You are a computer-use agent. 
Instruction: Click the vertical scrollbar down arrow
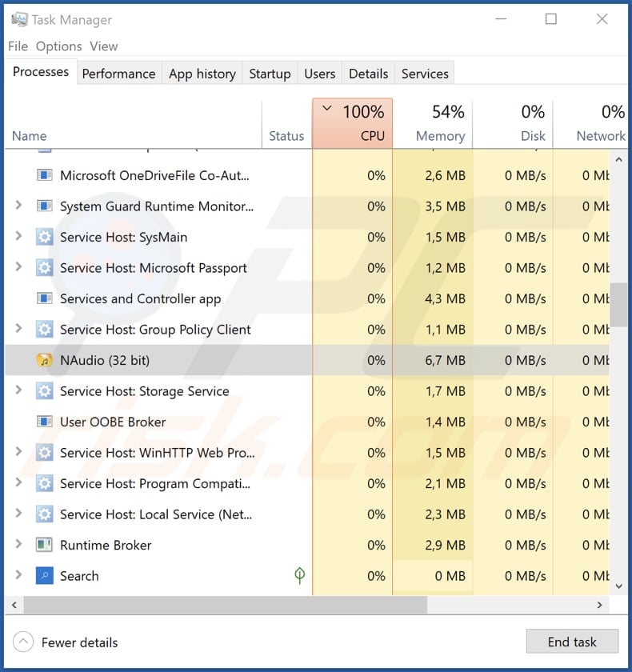(x=618, y=586)
